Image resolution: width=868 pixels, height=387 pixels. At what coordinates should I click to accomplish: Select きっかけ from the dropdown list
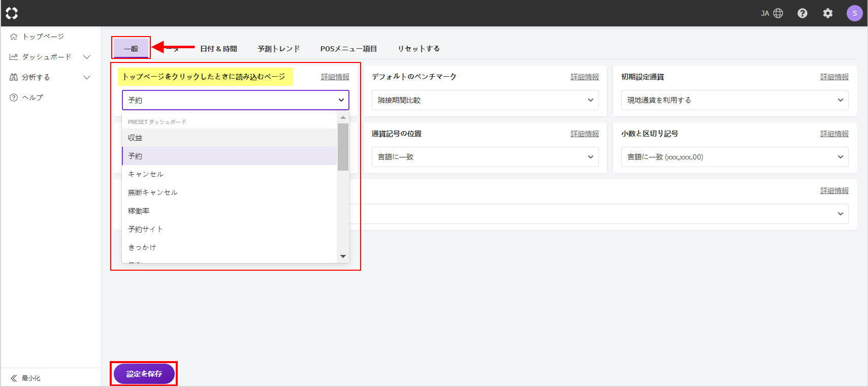pyautogui.click(x=230, y=247)
